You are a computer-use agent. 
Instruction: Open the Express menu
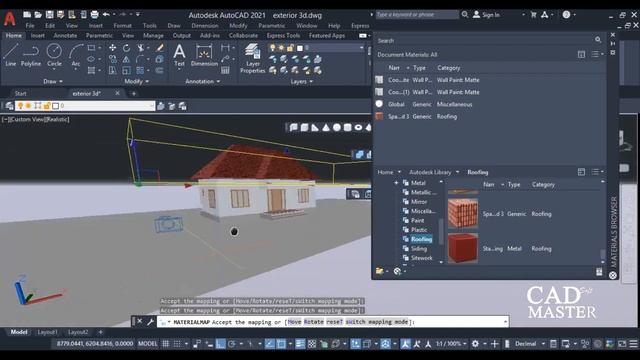[360, 25]
